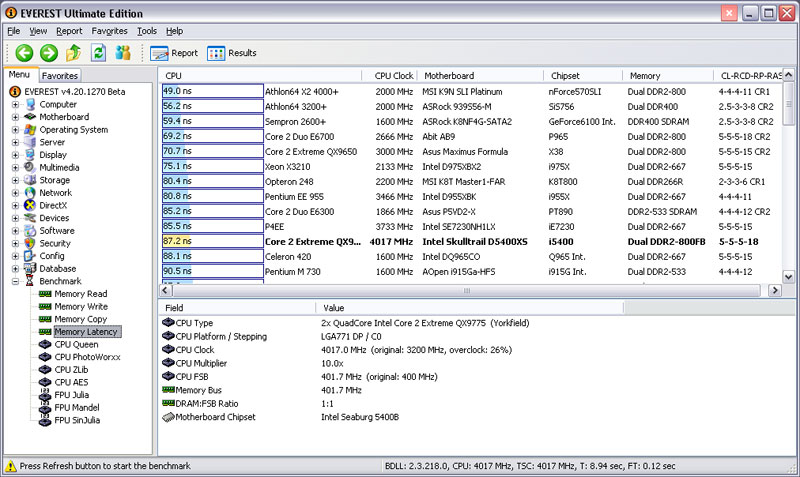Select CPU PhotoWorxx benchmark

click(87, 357)
